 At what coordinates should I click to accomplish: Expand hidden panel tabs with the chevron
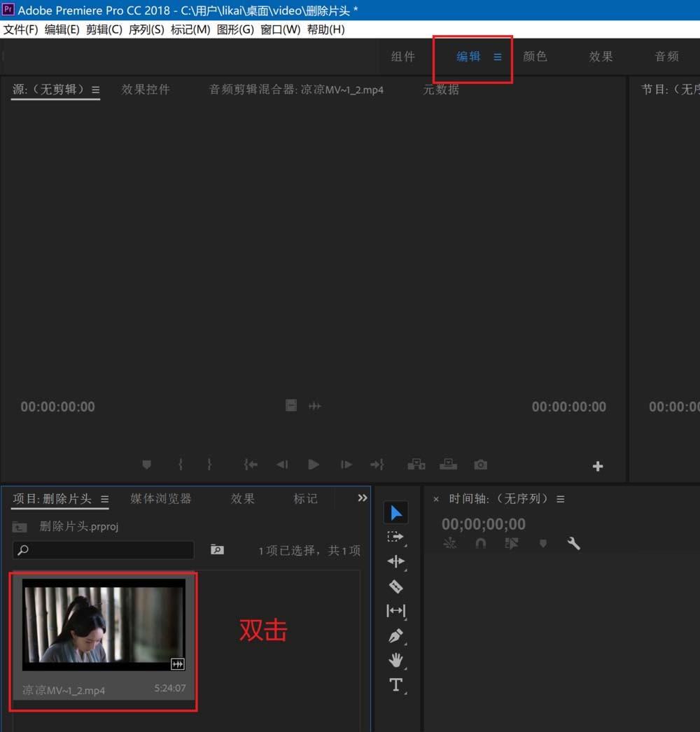tap(362, 498)
